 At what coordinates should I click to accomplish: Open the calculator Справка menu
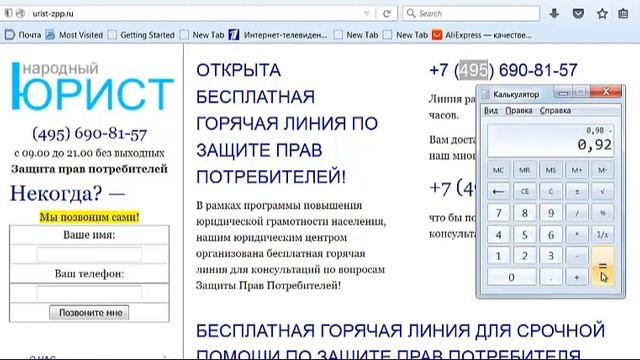[555, 111]
